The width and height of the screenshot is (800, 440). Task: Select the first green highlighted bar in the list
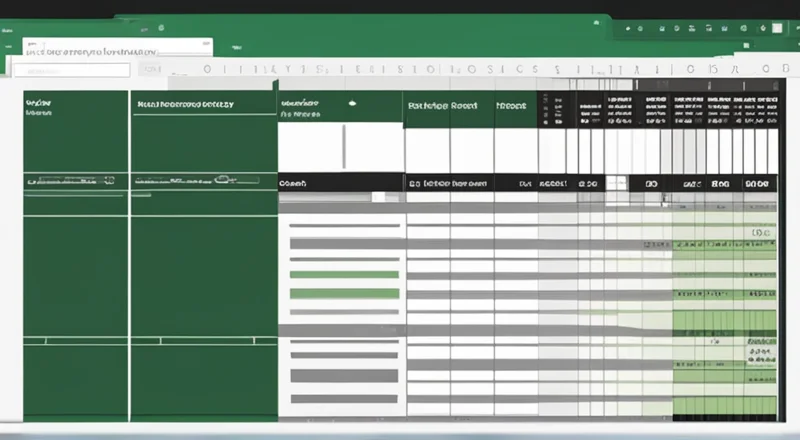point(344,274)
